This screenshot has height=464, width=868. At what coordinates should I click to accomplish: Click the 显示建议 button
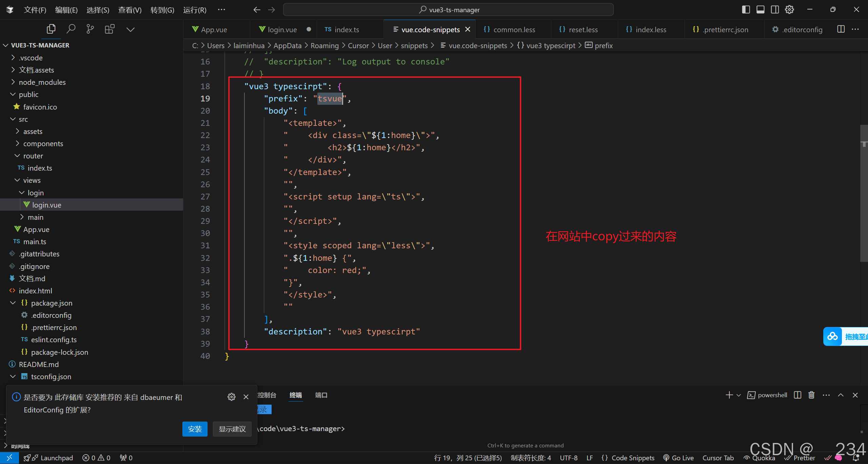pos(232,429)
